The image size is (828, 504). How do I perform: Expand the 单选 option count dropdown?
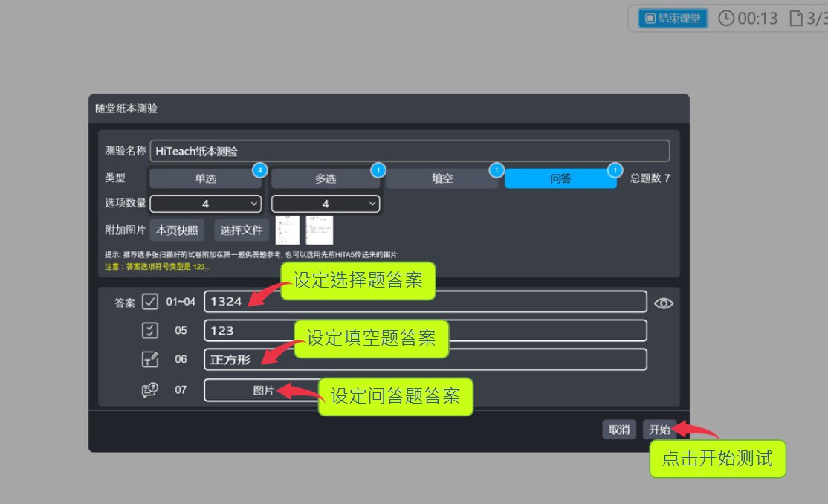(x=206, y=204)
